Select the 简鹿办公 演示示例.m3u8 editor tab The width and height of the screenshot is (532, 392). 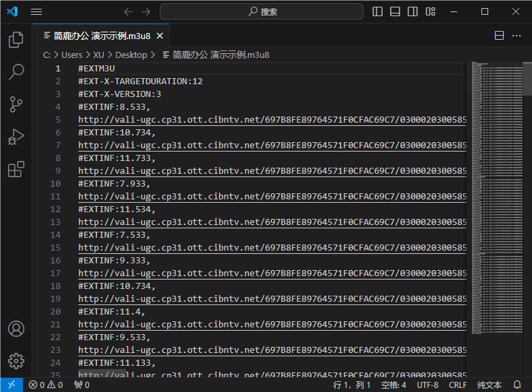(101, 36)
